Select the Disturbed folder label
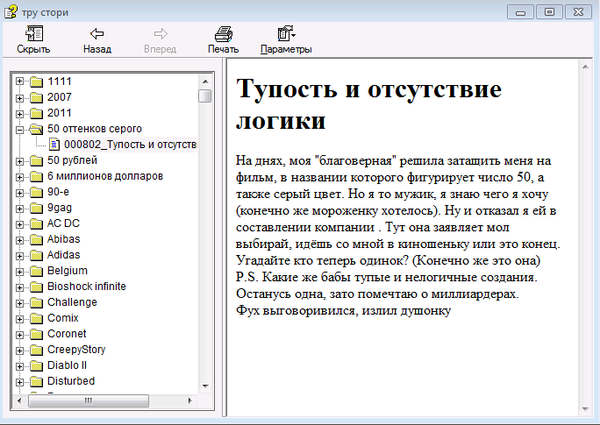The width and height of the screenshot is (600, 425). 71,381
